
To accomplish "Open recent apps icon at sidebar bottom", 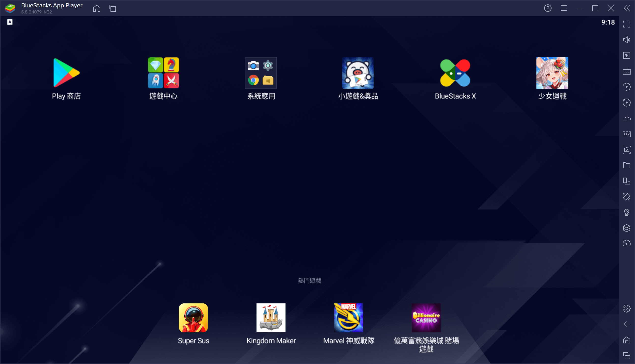I will pos(626,355).
